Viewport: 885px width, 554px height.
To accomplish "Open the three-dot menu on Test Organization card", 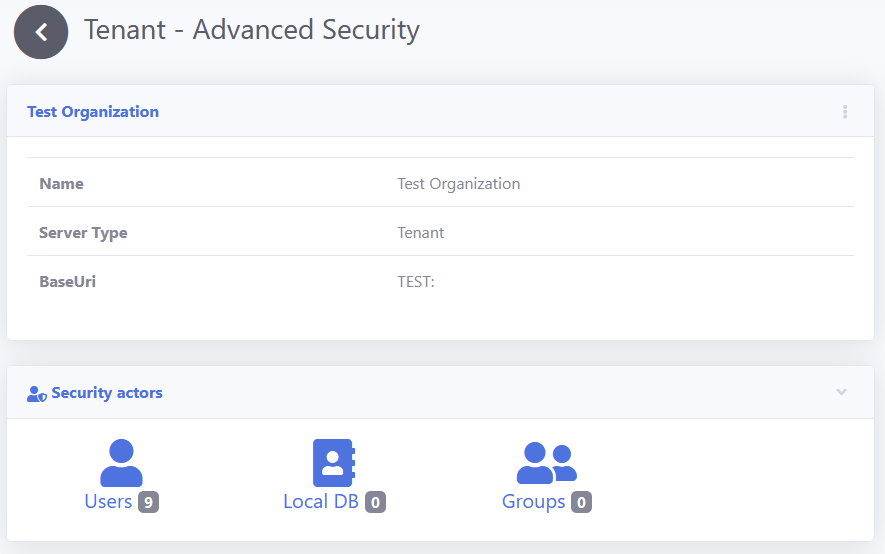I will (x=845, y=112).
